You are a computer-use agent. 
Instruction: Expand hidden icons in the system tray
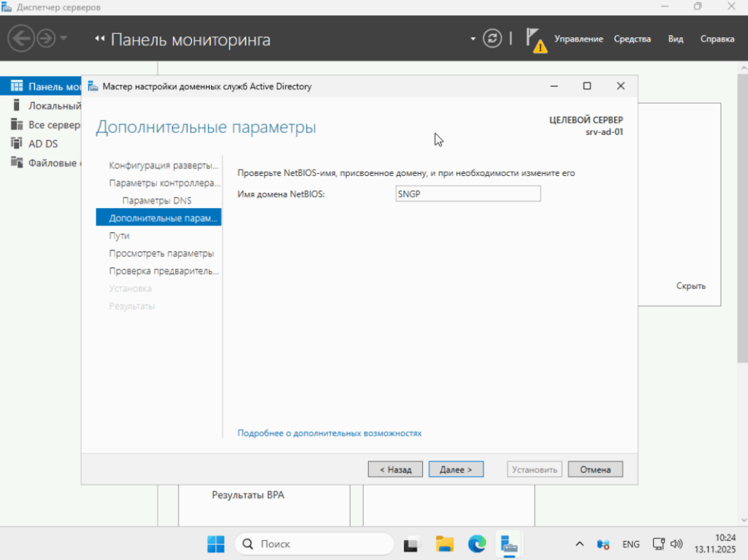pyautogui.click(x=579, y=544)
